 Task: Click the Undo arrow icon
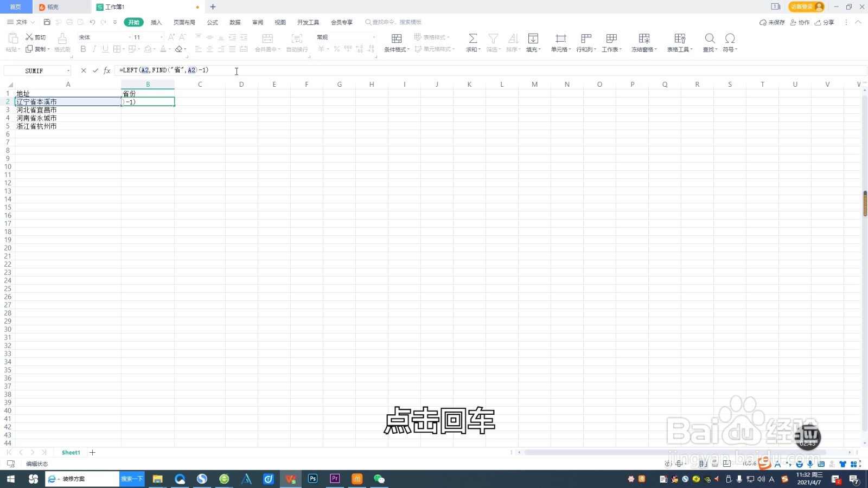[92, 22]
